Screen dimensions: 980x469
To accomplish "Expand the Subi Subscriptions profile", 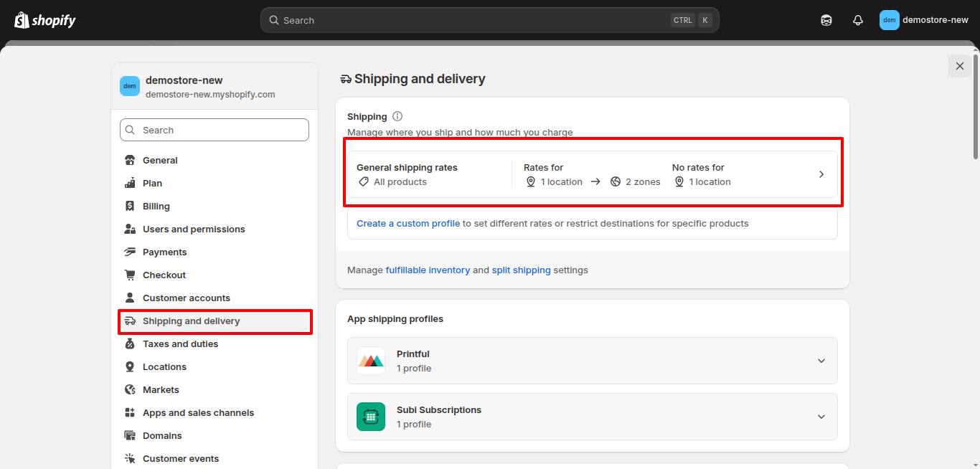I will 821,417.
